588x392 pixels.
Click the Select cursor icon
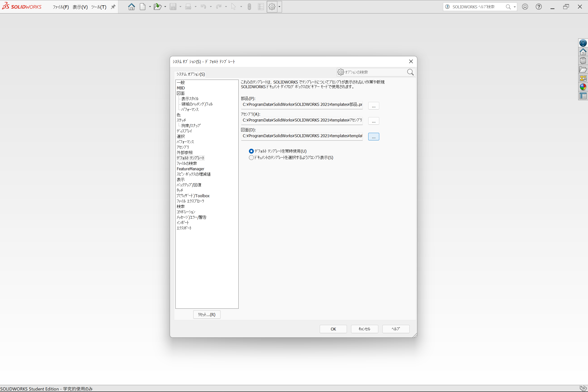234,7
